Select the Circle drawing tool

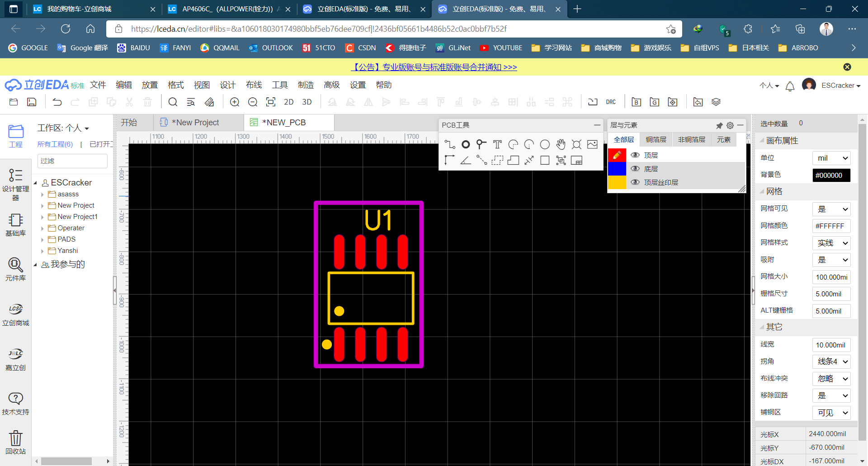coord(545,144)
